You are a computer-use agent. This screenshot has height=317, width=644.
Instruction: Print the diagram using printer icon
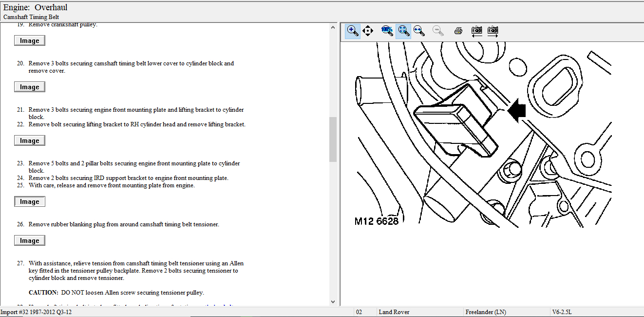pyautogui.click(x=458, y=31)
